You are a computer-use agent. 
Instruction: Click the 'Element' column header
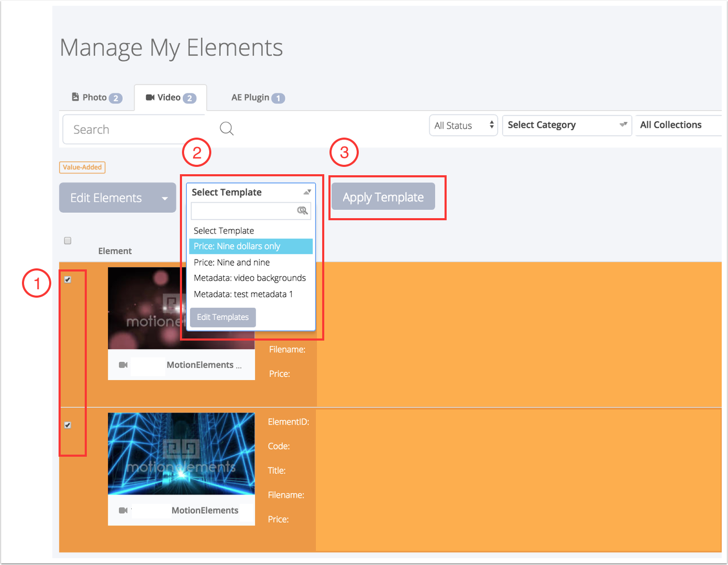coord(115,251)
